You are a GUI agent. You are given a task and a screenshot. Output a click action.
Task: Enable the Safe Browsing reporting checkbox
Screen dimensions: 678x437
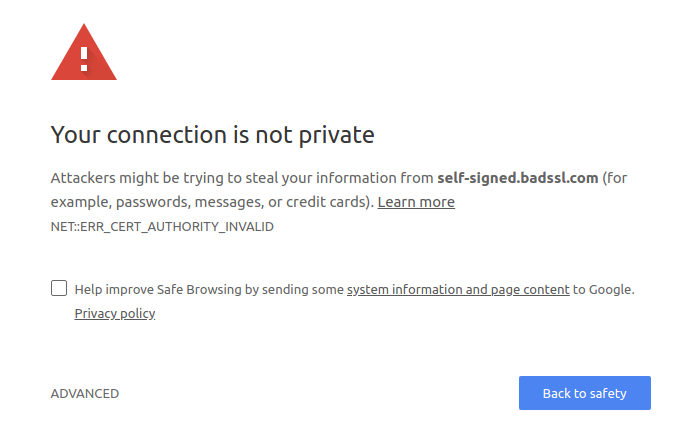[59, 289]
